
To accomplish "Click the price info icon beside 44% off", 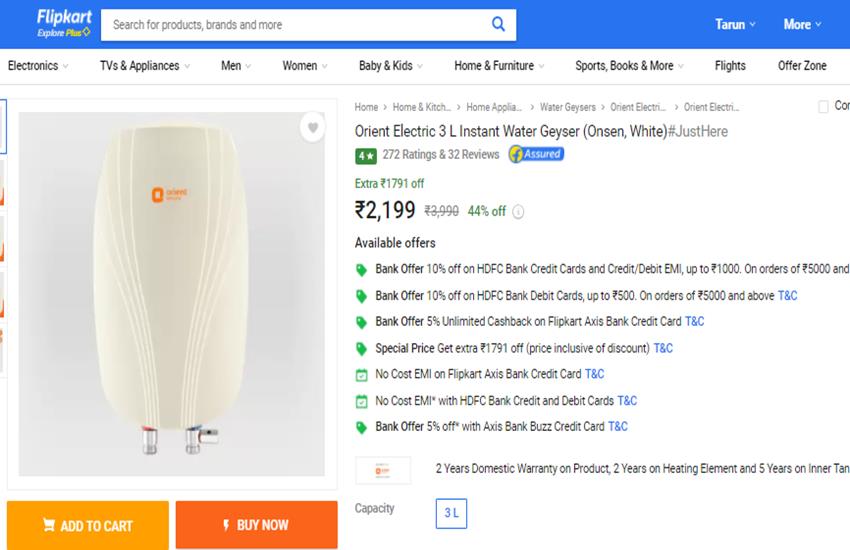I will coord(518,211).
